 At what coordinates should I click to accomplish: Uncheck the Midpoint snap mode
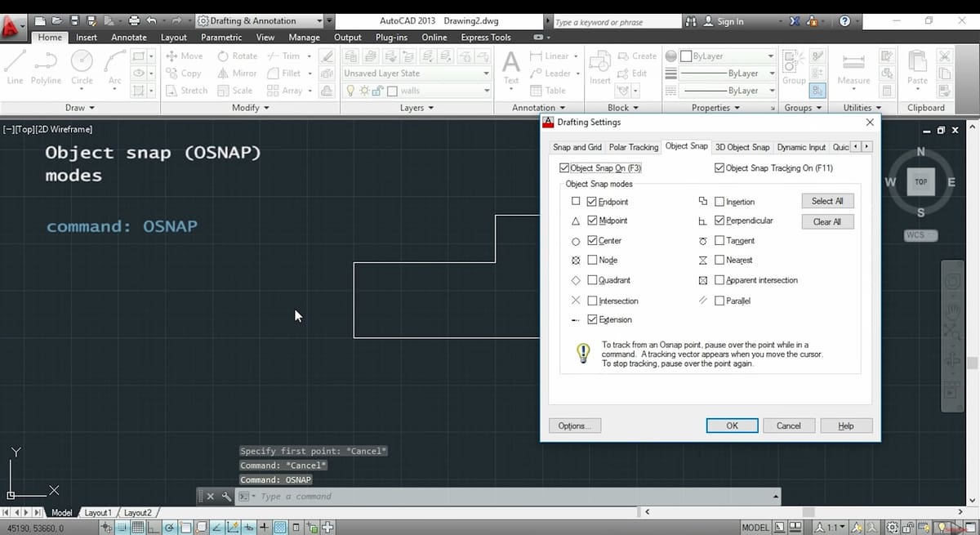coord(592,221)
